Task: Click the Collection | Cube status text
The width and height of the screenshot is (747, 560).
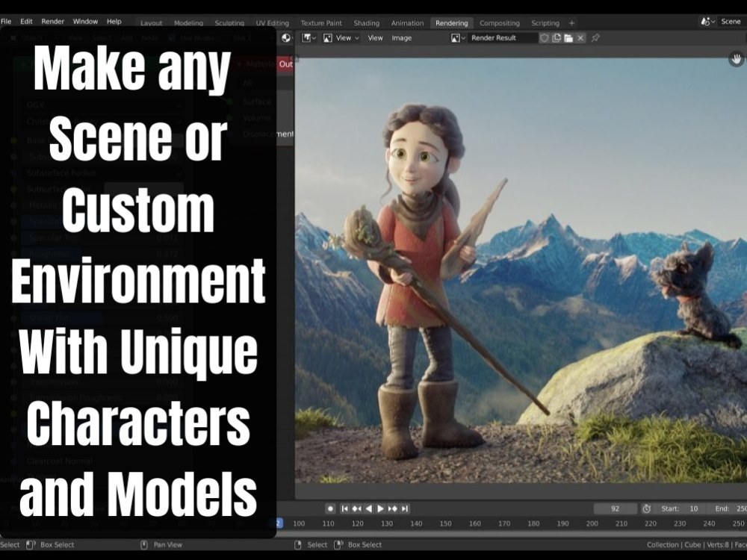Action: coord(674,545)
